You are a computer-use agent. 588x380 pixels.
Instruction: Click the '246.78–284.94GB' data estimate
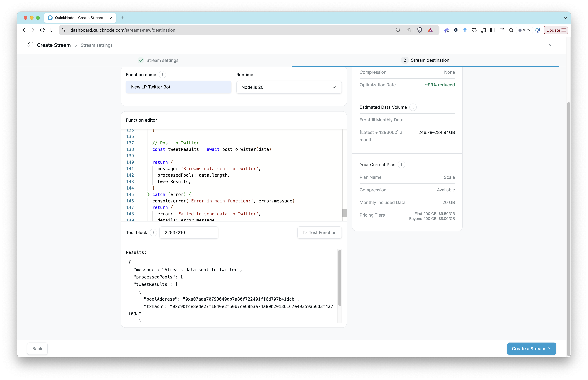pyautogui.click(x=436, y=132)
